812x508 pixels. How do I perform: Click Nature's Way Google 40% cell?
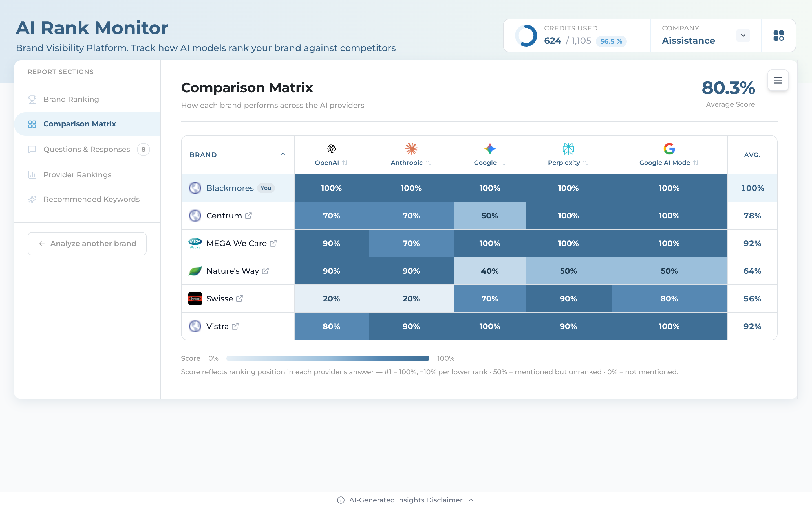[x=489, y=271]
